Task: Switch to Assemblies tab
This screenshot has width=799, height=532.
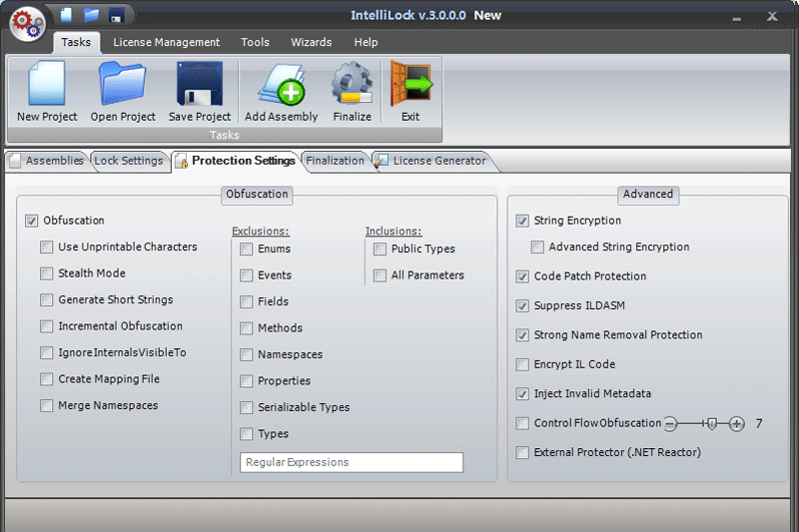Action: (48, 161)
